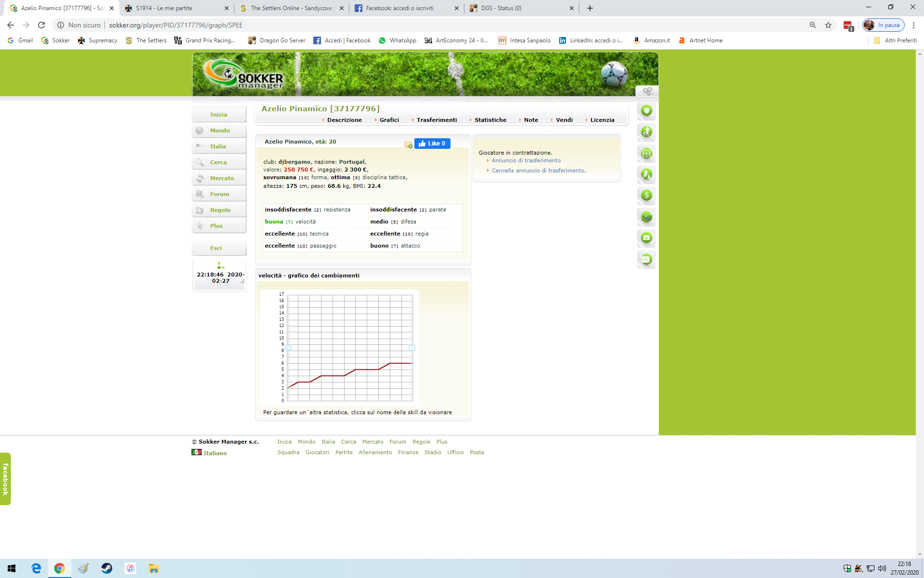Click the Facebook Like button

pos(432,144)
